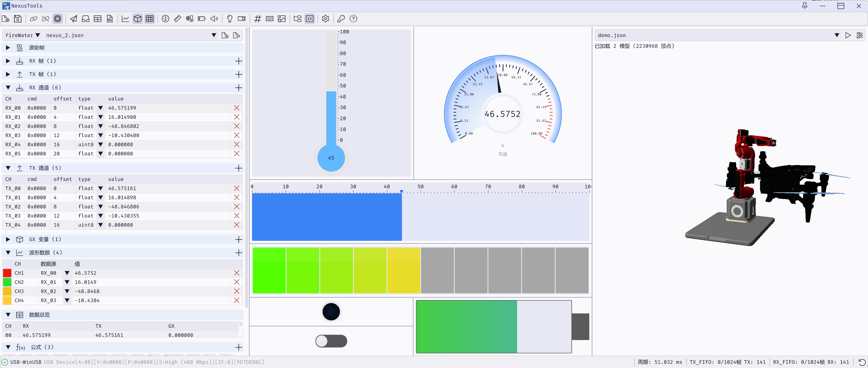The height and width of the screenshot is (368, 868).
Task: Add a new TX 通道 entry with plus
Action: click(x=238, y=168)
